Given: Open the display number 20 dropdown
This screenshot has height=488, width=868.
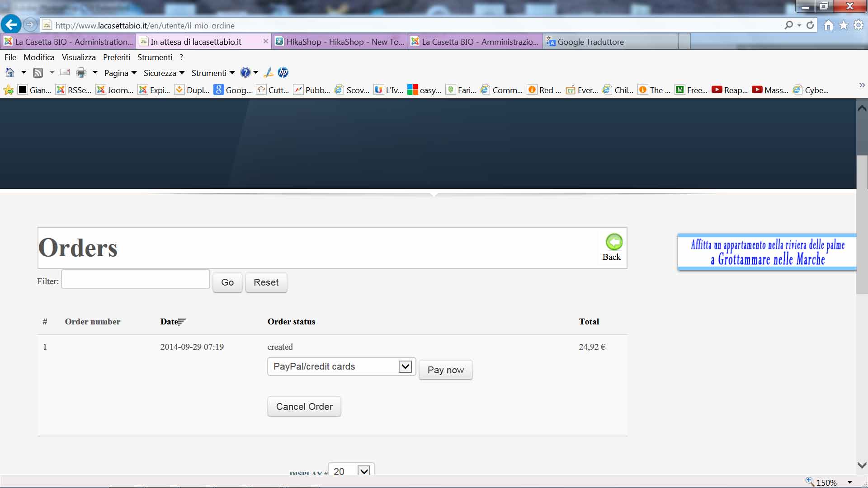Looking at the screenshot, I should (x=363, y=471).
